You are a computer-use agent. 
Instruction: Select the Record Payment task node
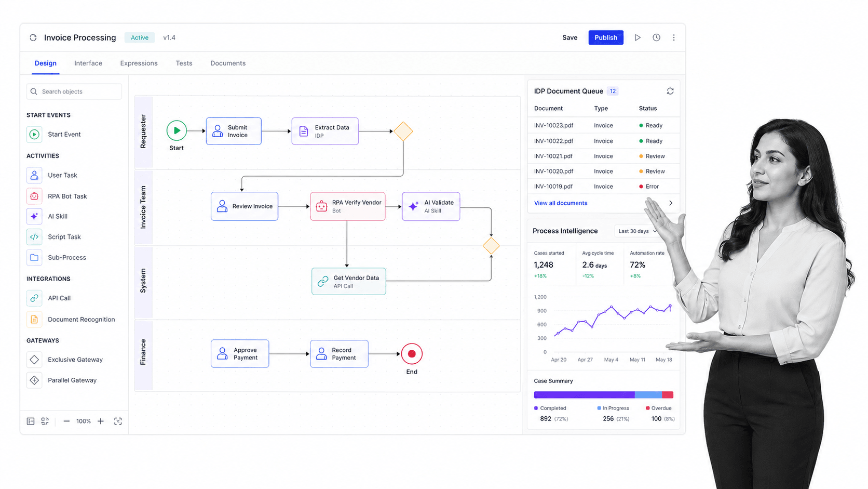[340, 354]
